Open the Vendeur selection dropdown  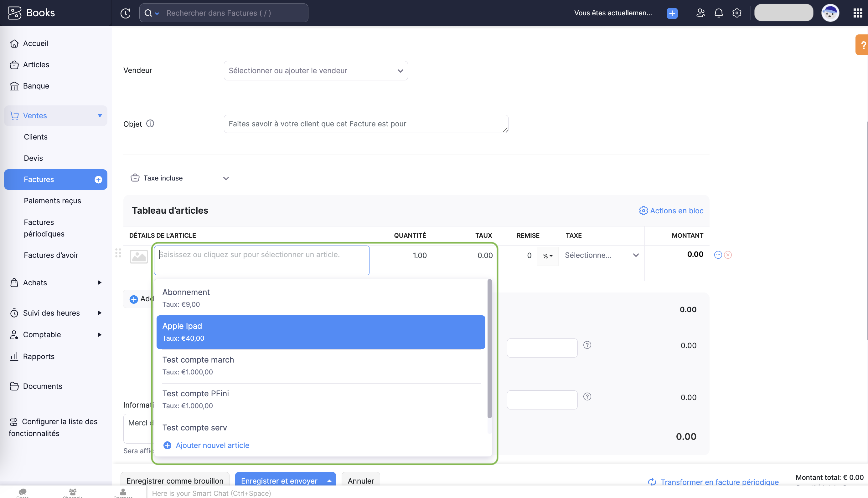coord(315,70)
